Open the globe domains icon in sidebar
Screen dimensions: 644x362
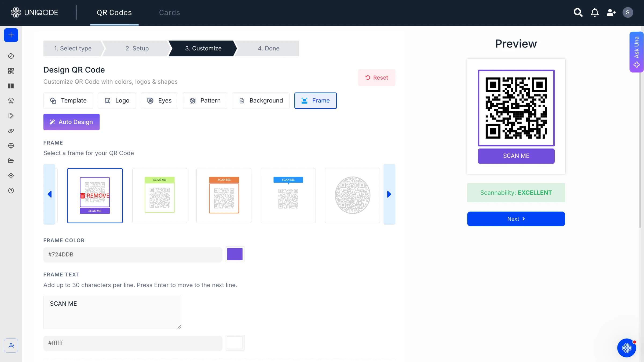(11, 146)
